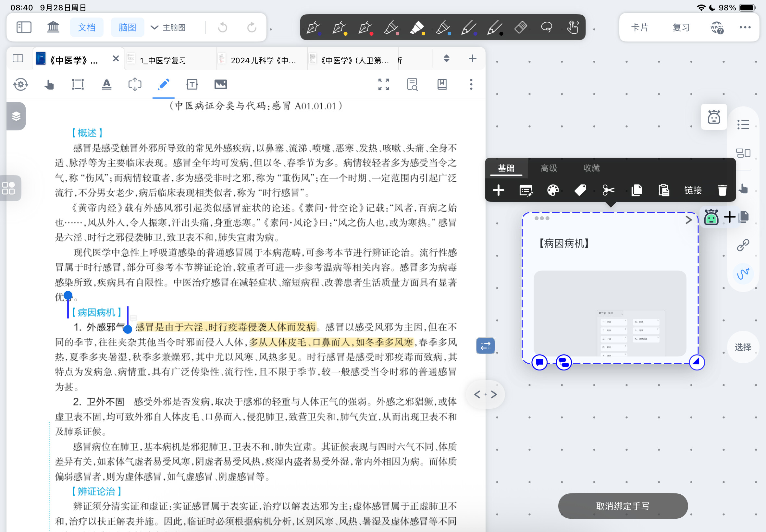
Task: Open the bookmark panel icon
Action: click(442, 84)
